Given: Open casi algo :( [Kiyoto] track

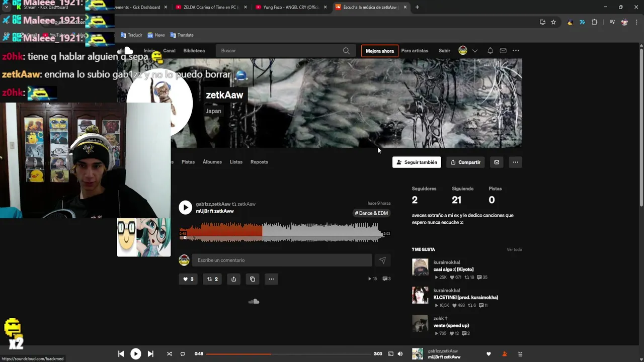Looking at the screenshot, I should 453,269.
